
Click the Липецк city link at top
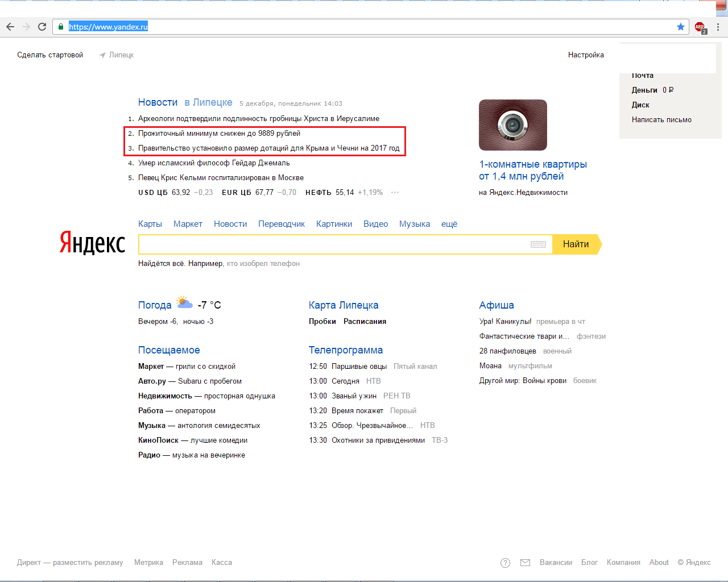[121, 55]
